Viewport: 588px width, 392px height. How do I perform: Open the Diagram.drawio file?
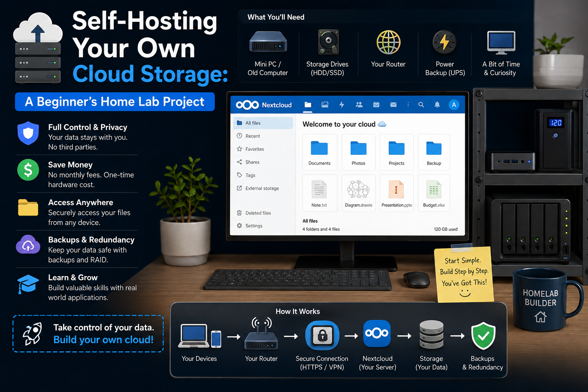coord(358,193)
